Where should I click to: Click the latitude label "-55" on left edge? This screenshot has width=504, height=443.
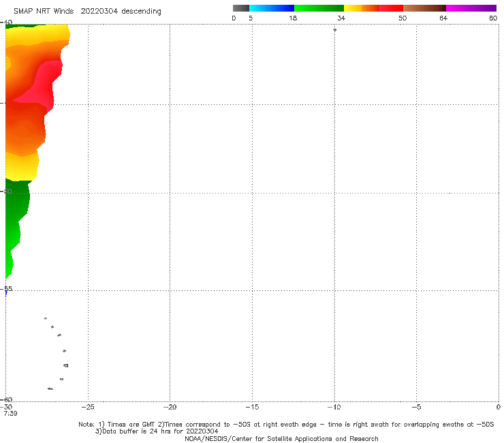pyautogui.click(x=7, y=288)
